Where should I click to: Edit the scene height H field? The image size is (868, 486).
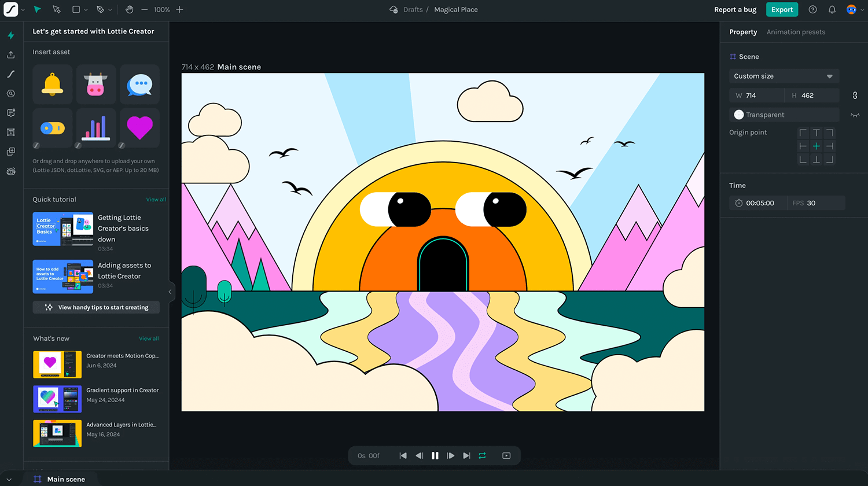coord(812,95)
